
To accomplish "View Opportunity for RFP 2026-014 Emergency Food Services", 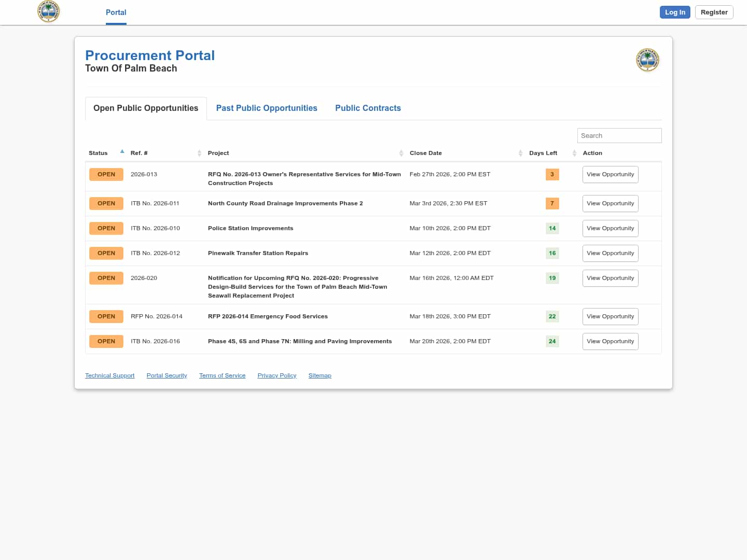I will pos(610,317).
